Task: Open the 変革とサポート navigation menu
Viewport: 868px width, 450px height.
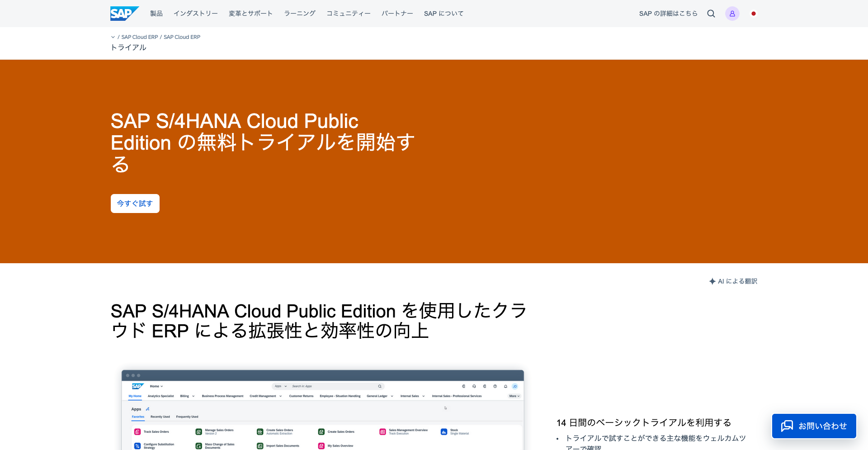Action: pos(251,14)
